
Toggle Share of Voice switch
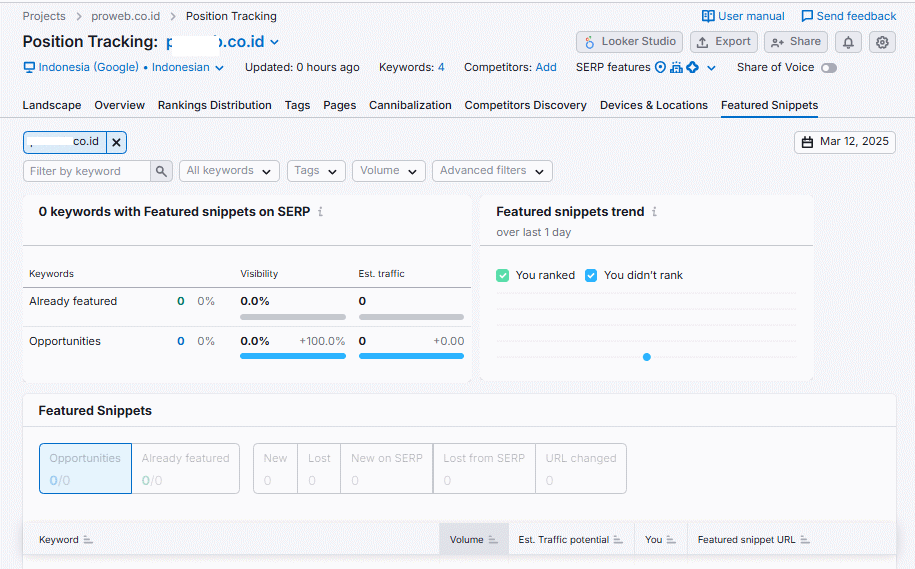(x=829, y=68)
